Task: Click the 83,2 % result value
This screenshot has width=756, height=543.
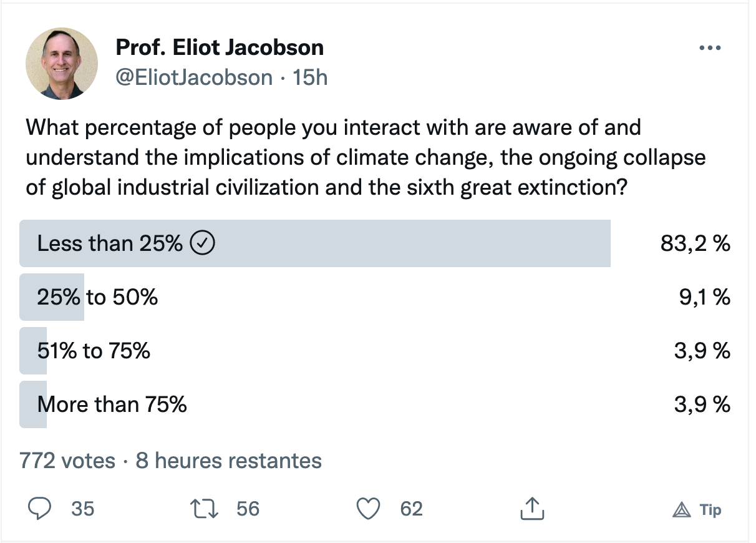Action: point(695,243)
